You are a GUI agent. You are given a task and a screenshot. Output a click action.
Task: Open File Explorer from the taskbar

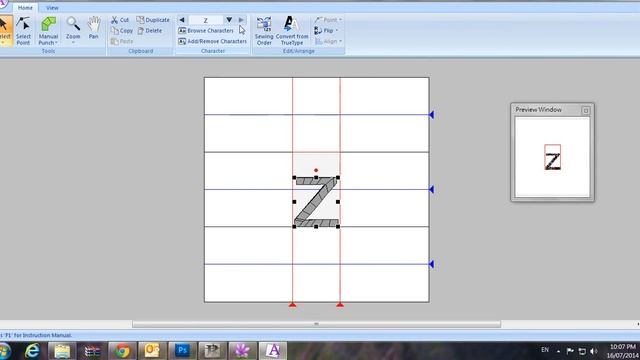click(x=62, y=351)
